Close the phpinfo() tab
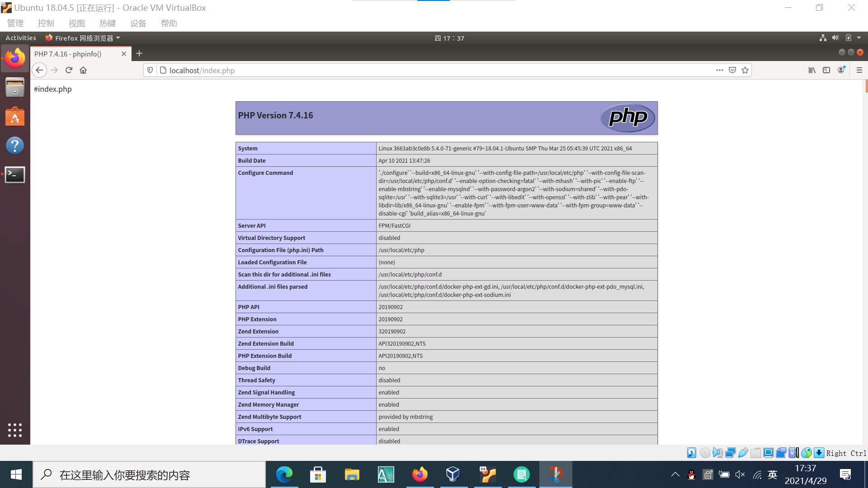The height and width of the screenshot is (488, 868). pos(123,54)
